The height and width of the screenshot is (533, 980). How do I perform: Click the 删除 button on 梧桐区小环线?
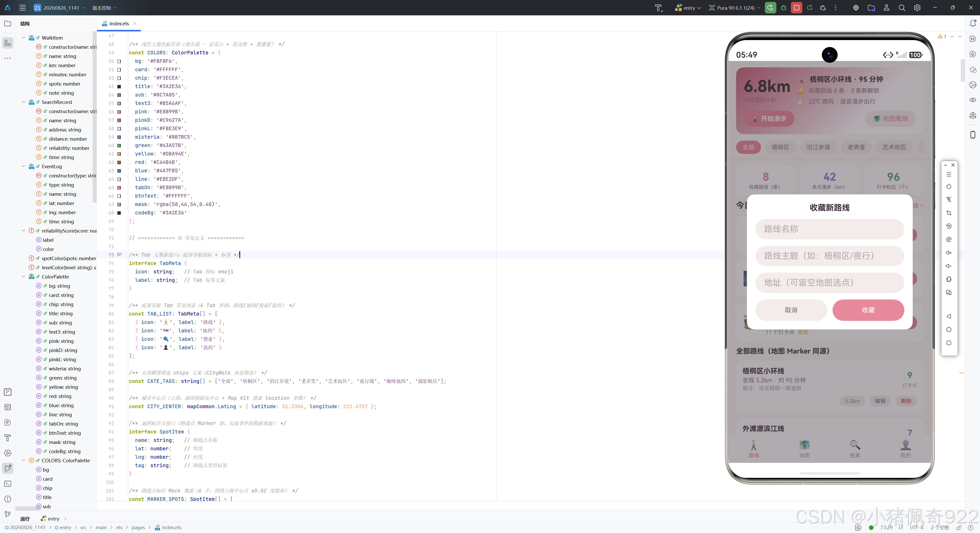pos(906,401)
